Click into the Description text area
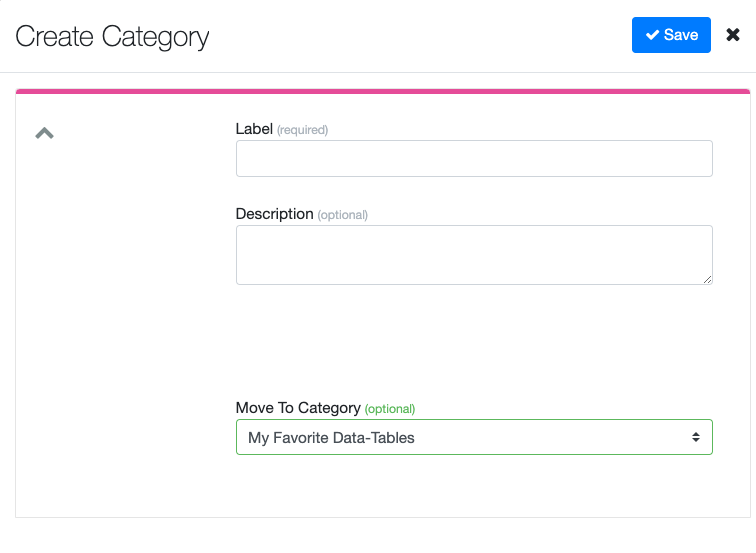The width and height of the screenshot is (756, 553). [474, 254]
